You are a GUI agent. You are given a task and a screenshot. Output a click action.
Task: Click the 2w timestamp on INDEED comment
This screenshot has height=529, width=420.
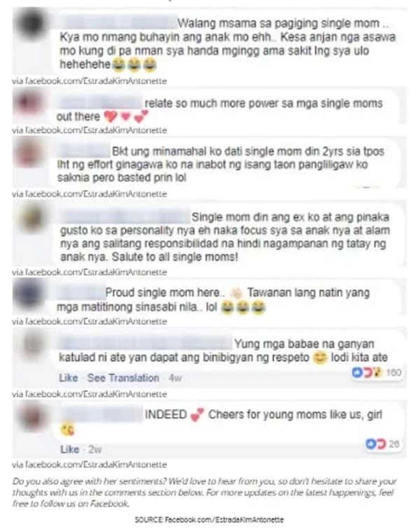(95, 449)
